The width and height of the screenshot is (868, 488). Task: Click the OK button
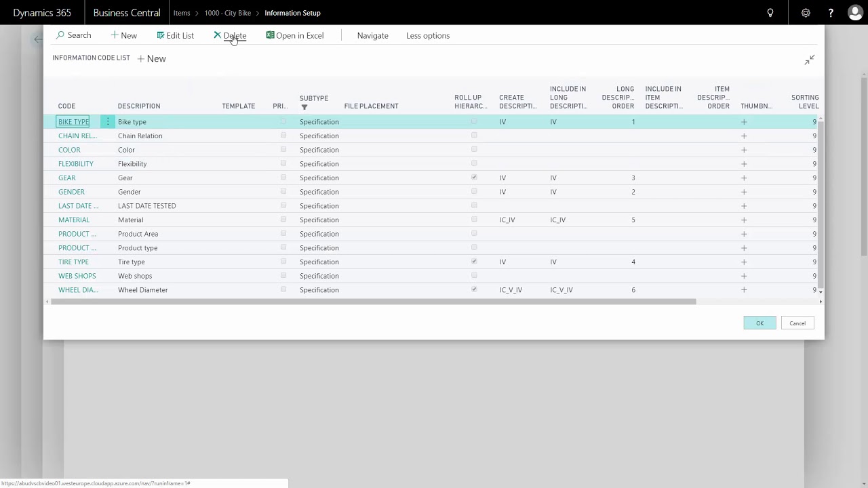[x=759, y=323]
